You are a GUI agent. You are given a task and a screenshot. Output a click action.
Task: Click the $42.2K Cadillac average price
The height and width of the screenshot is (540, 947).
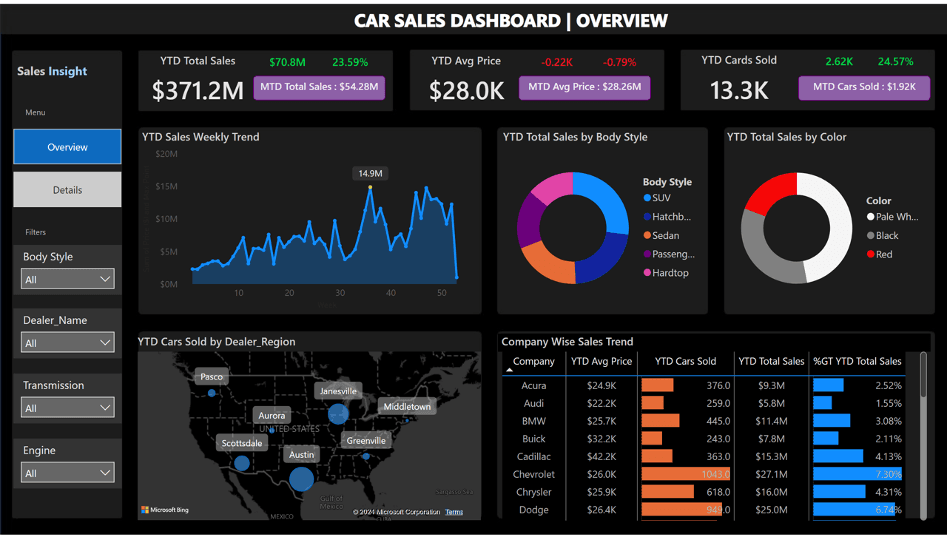coord(602,457)
